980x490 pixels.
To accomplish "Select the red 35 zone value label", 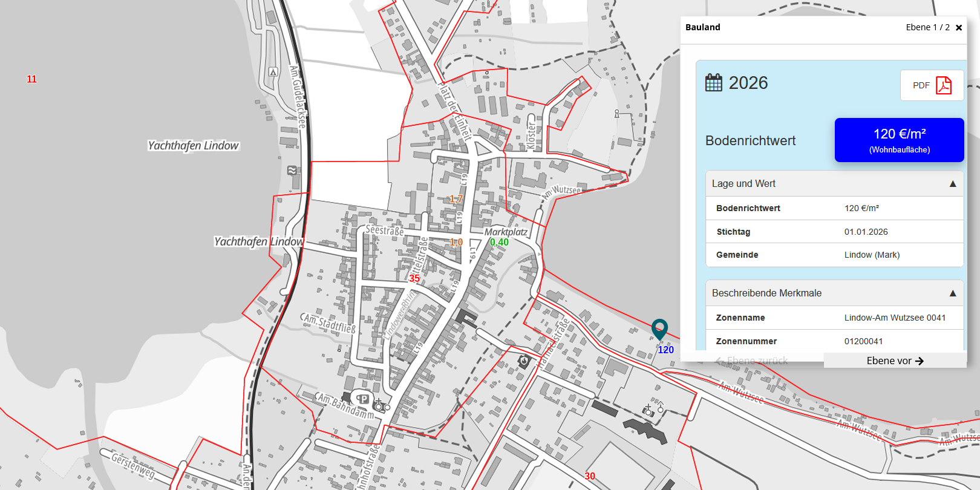I will 414,279.
